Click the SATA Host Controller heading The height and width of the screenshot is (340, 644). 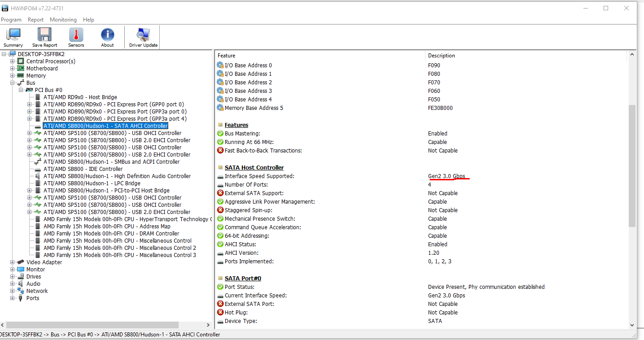pos(254,167)
